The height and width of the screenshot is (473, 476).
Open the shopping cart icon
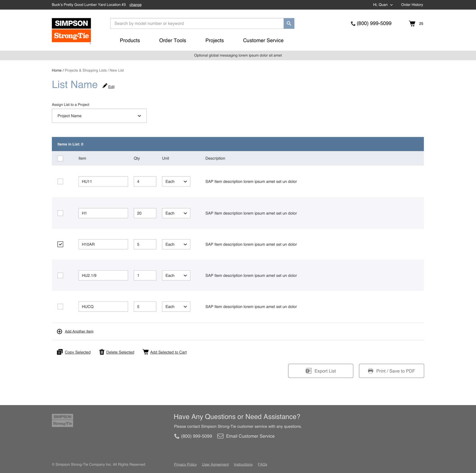click(412, 24)
